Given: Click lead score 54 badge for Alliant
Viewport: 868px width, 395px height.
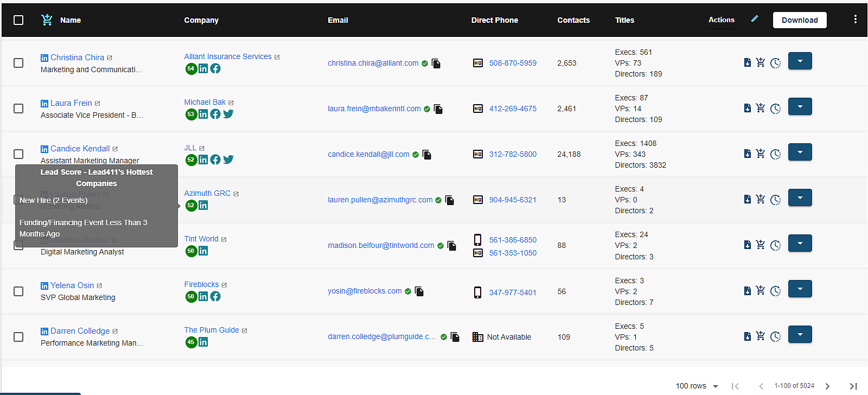Looking at the screenshot, I should click(x=190, y=68).
